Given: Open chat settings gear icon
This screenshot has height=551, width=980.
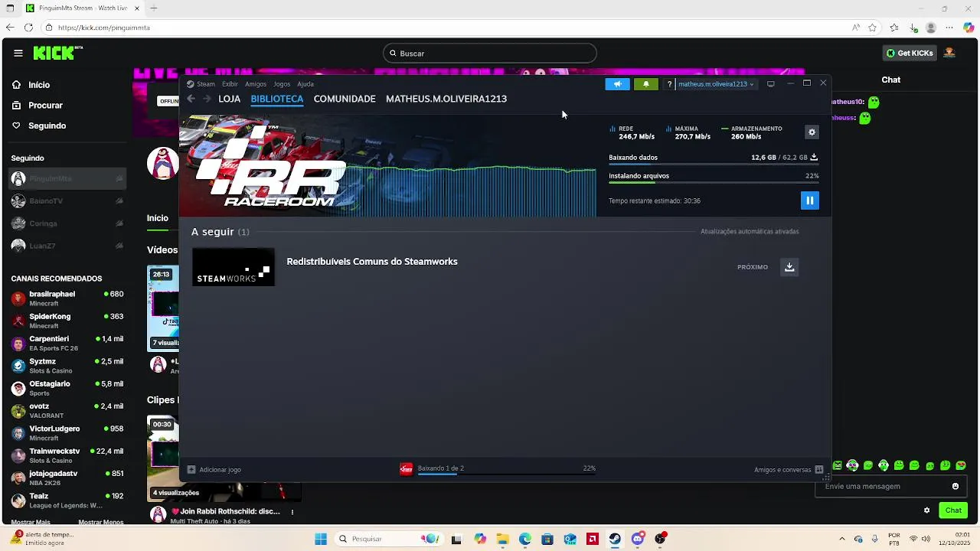Looking at the screenshot, I should click(x=926, y=510).
